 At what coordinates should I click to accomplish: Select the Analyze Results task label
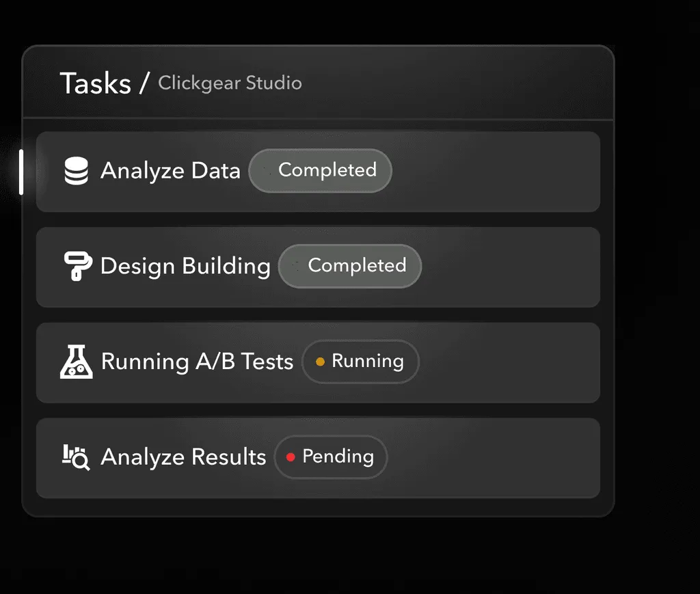(183, 457)
